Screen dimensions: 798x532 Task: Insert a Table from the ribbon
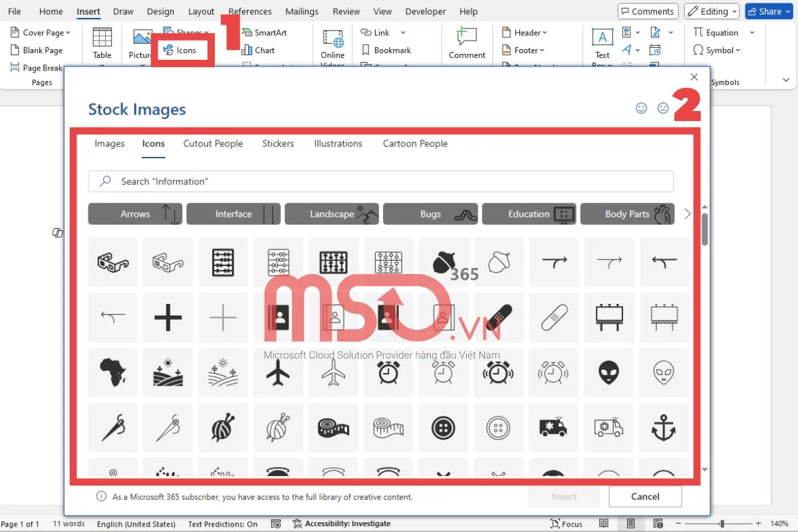102,41
